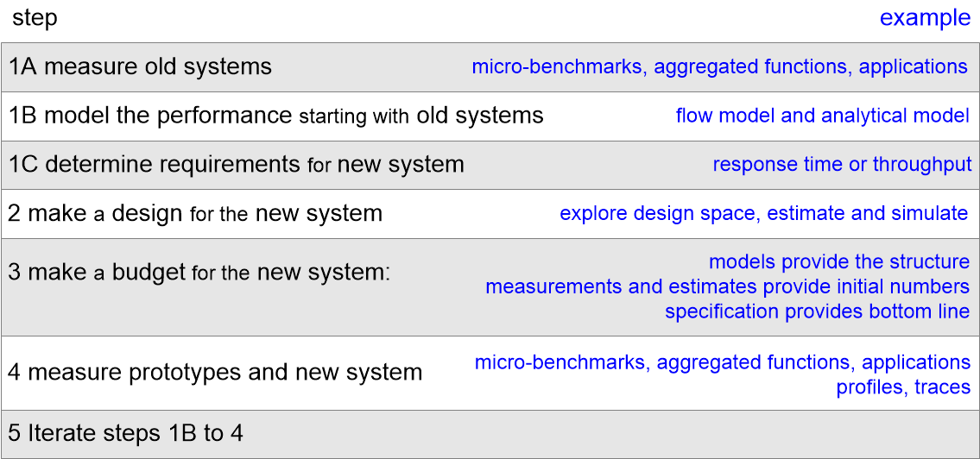The height and width of the screenshot is (459, 980).
Task: Click the blue 'example' column header
Action: click(925, 18)
